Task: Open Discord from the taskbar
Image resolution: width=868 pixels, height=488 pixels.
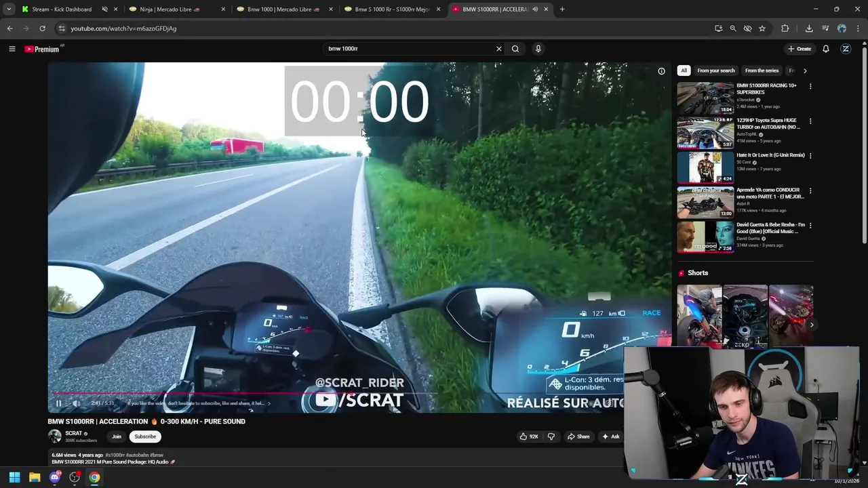Action: (x=55, y=477)
